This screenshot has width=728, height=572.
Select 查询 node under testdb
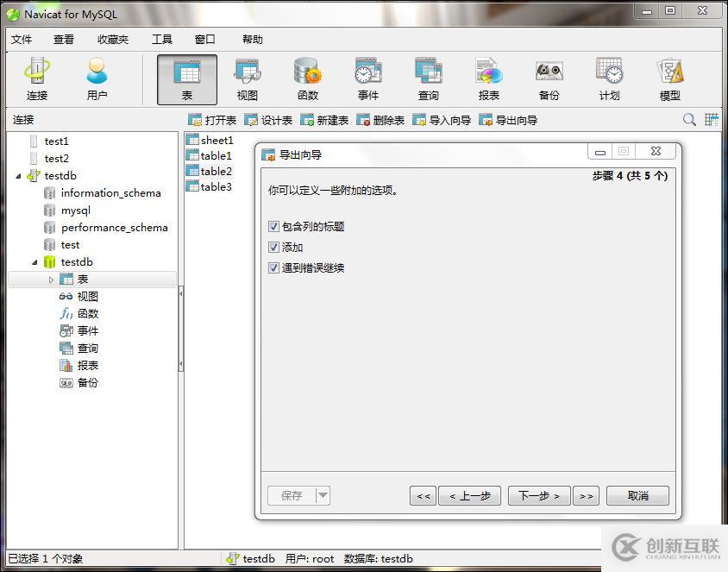[78, 348]
